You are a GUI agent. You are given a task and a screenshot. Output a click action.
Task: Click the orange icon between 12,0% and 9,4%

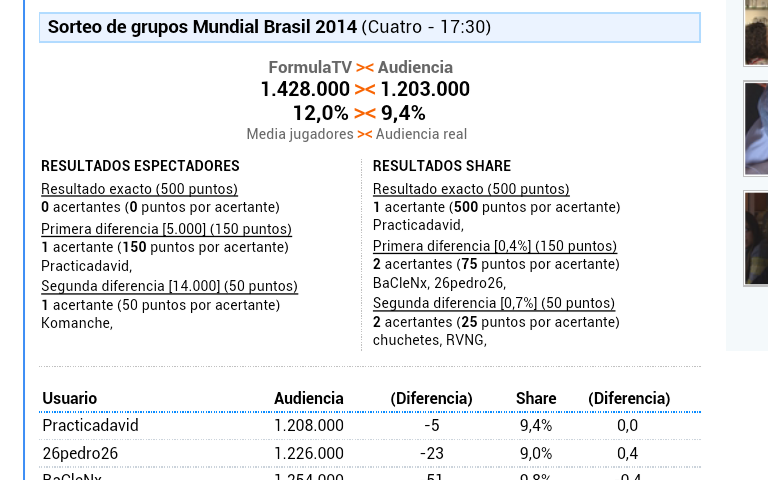(x=365, y=113)
